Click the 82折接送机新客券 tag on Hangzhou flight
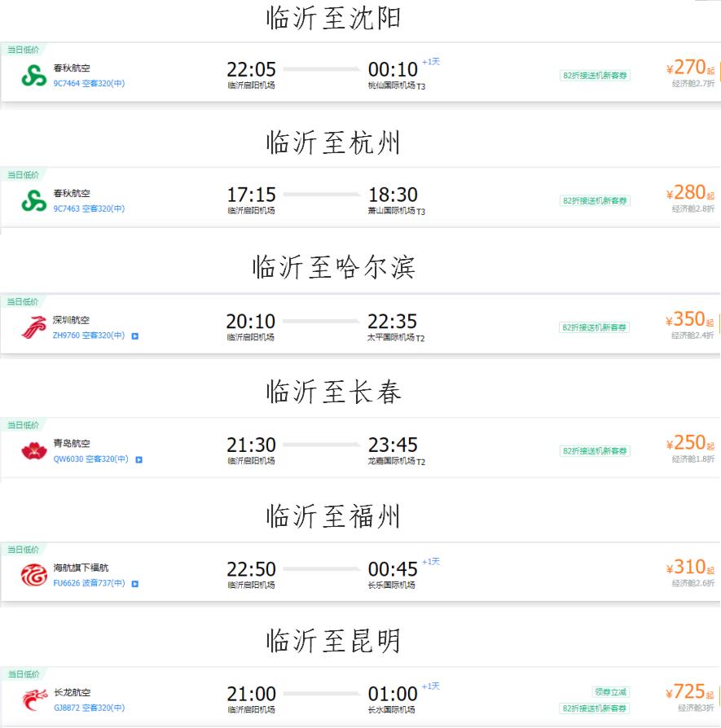 pyautogui.click(x=595, y=200)
